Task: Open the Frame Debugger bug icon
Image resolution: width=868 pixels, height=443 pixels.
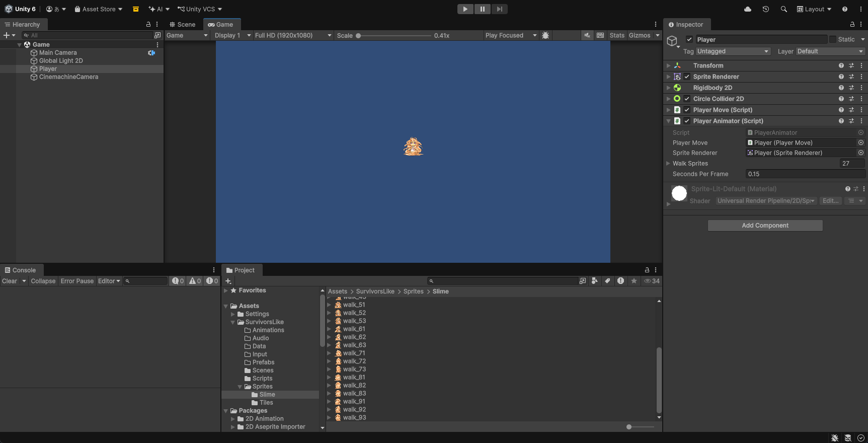Action: [545, 35]
